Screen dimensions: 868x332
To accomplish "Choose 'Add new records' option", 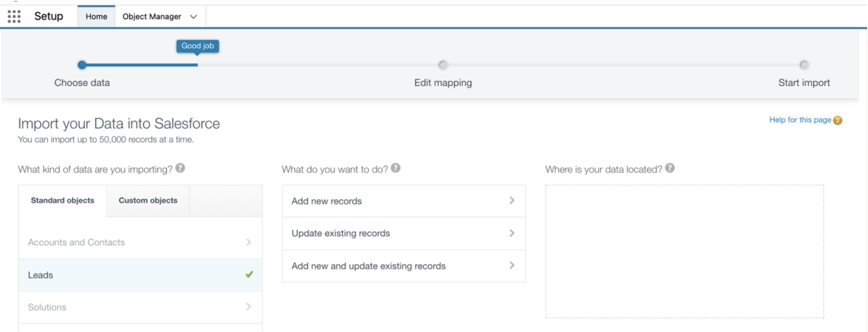I will point(404,201).
